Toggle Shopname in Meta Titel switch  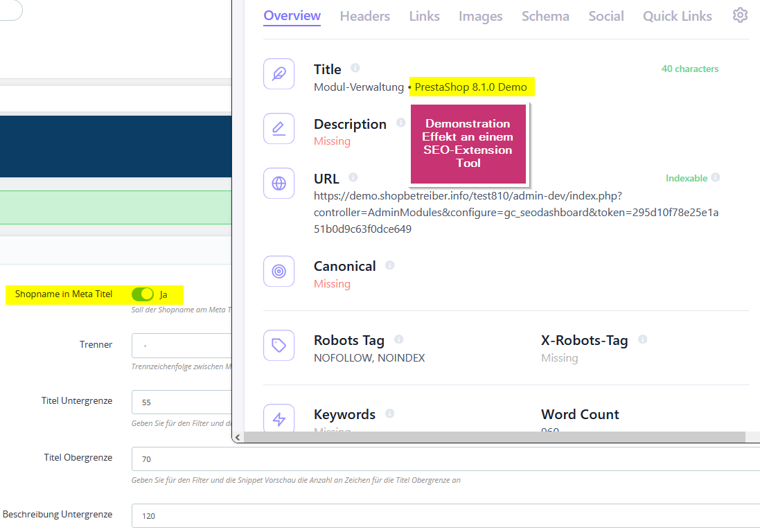pyautogui.click(x=143, y=294)
